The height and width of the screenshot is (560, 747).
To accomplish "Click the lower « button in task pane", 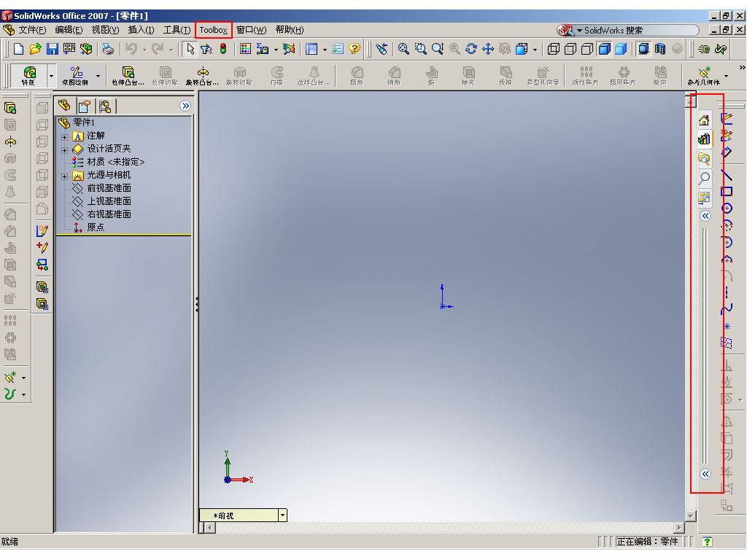I will [x=705, y=474].
